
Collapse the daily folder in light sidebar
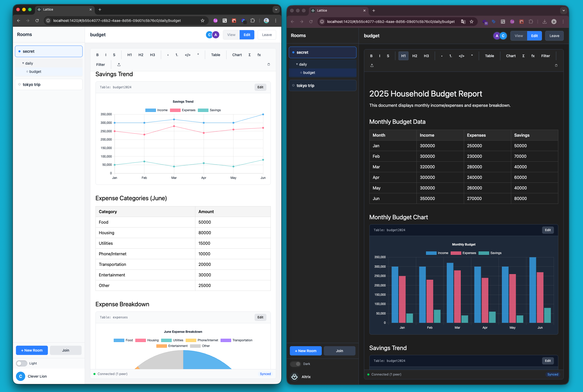[x=23, y=63]
